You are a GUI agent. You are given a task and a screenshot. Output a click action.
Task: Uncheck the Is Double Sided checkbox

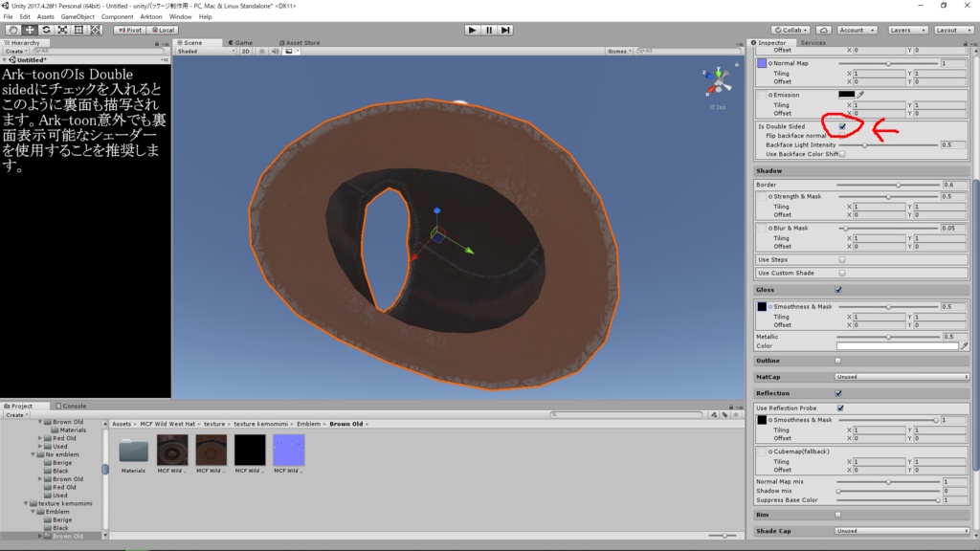click(842, 126)
